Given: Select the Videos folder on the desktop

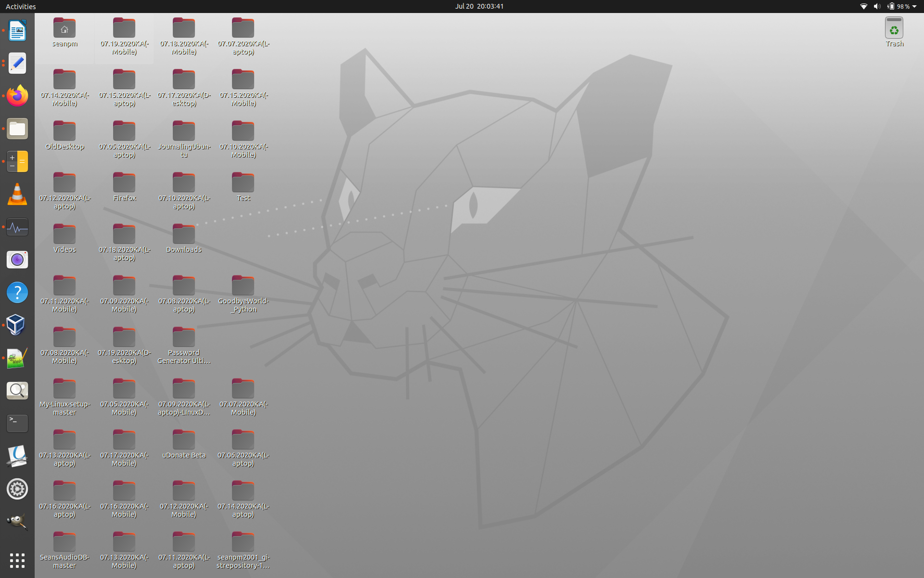Looking at the screenshot, I should [64, 238].
